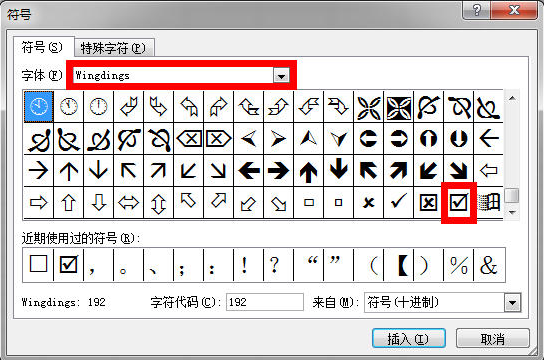Viewport: 544px width, 360px height.
Task: Select the filled four-petal ornament square symbol
Action: tap(399, 107)
